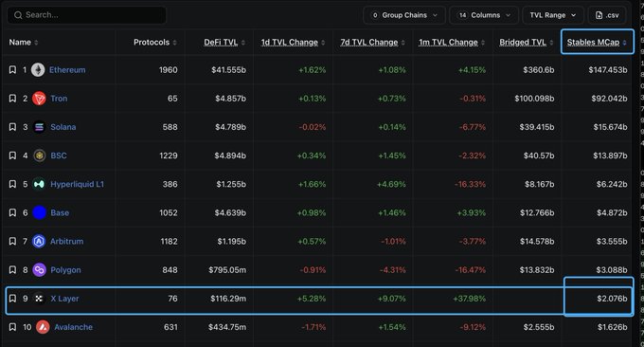The height and width of the screenshot is (347, 644).
Task: Open the Hyperliquid L1 link
Action: (x=78, y=184)
